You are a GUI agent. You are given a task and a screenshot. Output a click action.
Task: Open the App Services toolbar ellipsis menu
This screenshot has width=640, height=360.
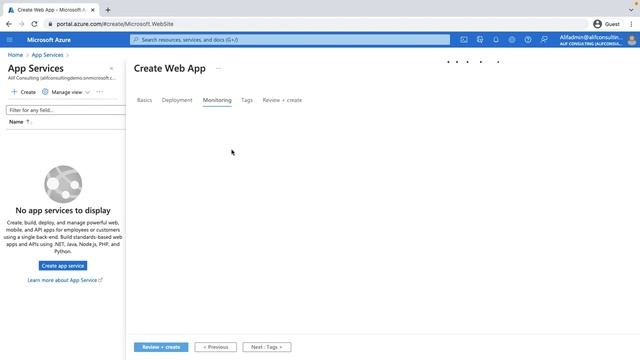(x=100, y=92)
